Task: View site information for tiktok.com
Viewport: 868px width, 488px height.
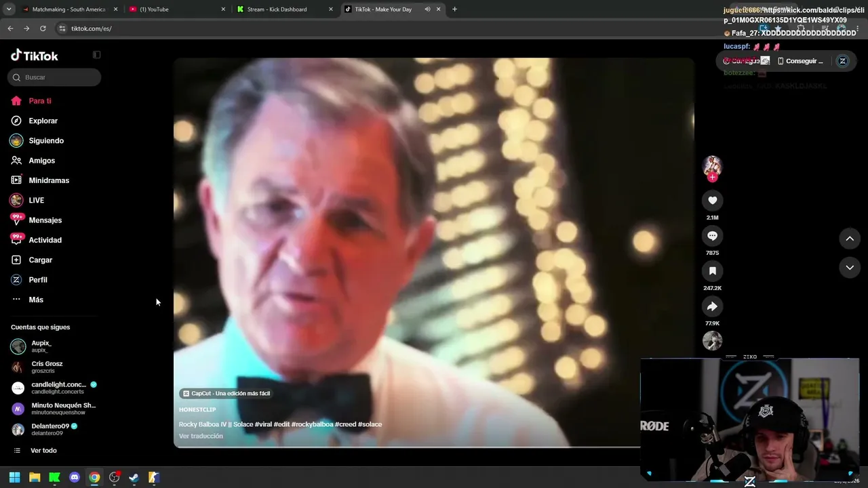Action: point(62,28)
